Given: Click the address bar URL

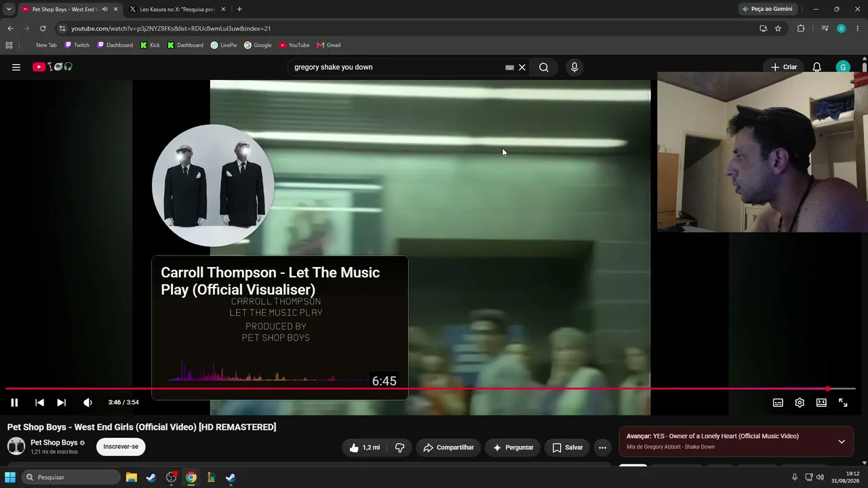Looking at the screenshot, I should [171, 28].
